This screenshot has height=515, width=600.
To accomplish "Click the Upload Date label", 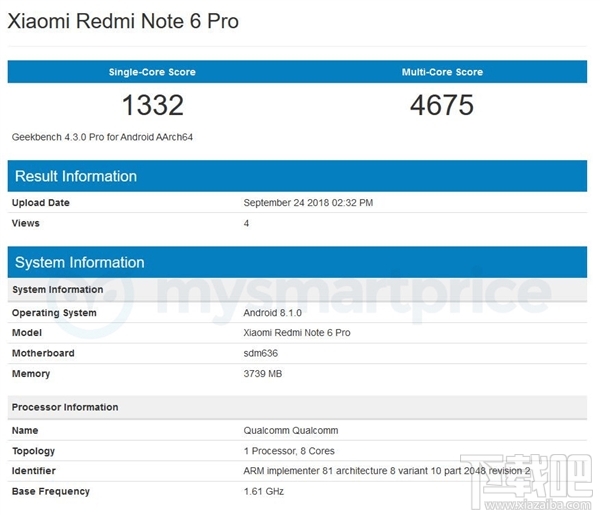I will pyautogui.click(x=41, y=203).
